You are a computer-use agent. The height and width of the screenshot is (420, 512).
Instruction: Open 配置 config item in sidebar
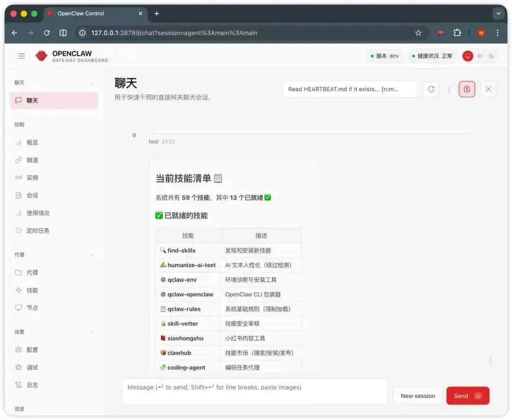tap(54, 349)
